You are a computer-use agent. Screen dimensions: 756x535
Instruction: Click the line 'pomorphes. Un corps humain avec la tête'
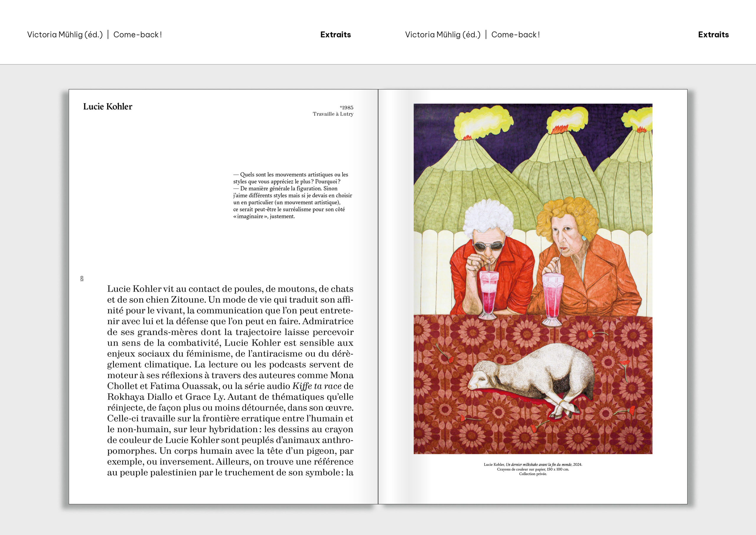pyautogui.click(x=230, y=451)
